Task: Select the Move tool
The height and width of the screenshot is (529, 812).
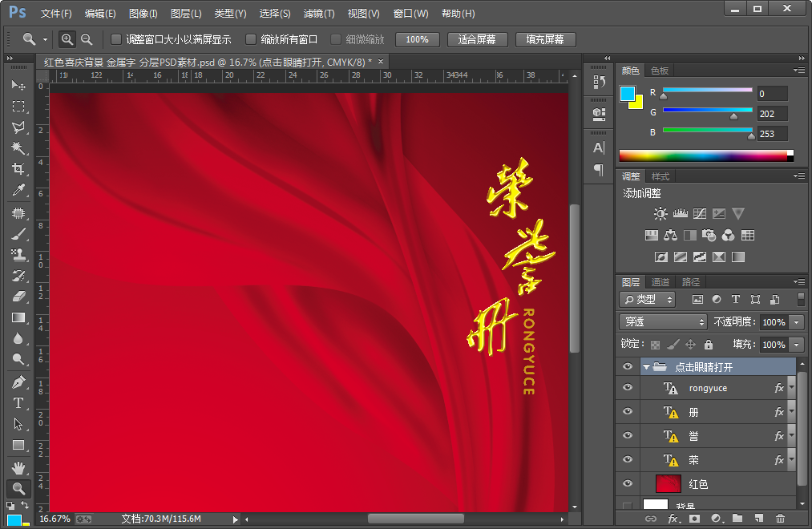Action: [18, 84]
